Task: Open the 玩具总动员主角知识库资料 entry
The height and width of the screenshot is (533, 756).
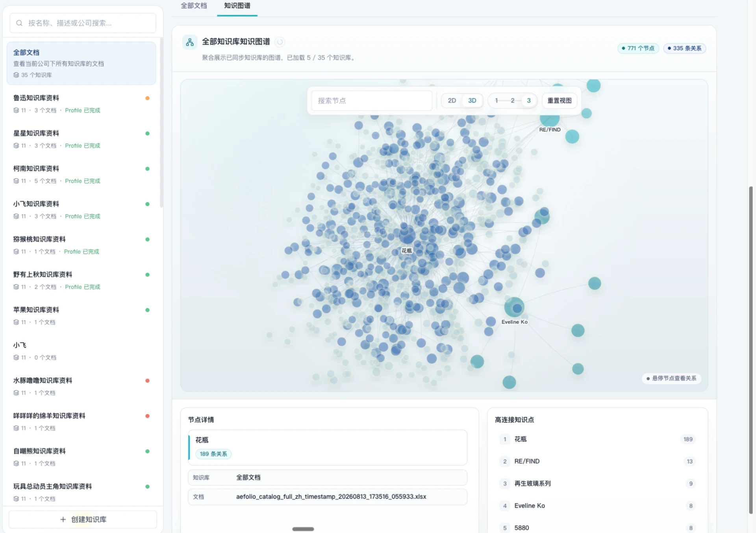Action: (x=81, y=492)
